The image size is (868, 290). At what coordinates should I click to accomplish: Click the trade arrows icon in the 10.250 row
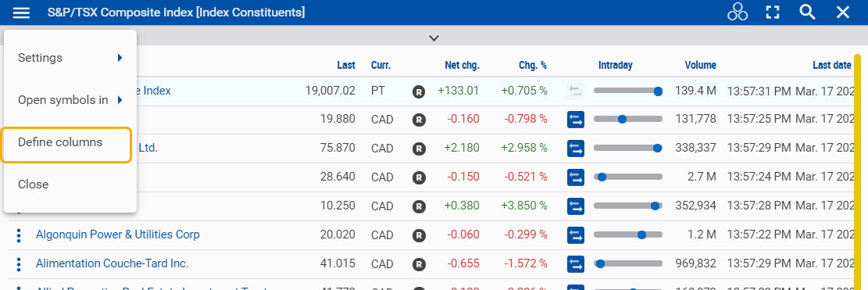tap(576, 206)
